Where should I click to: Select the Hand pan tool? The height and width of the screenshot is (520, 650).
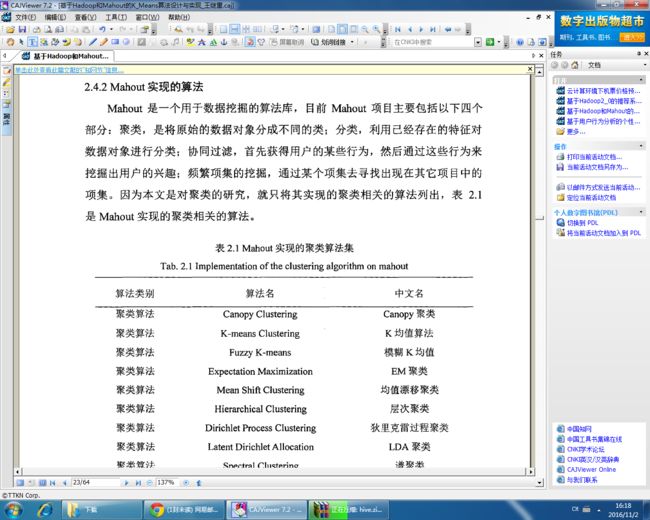(10, 42)
